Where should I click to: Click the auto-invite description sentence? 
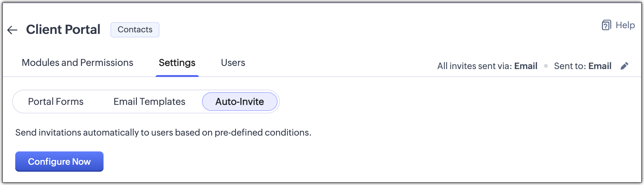pos(163,132)
